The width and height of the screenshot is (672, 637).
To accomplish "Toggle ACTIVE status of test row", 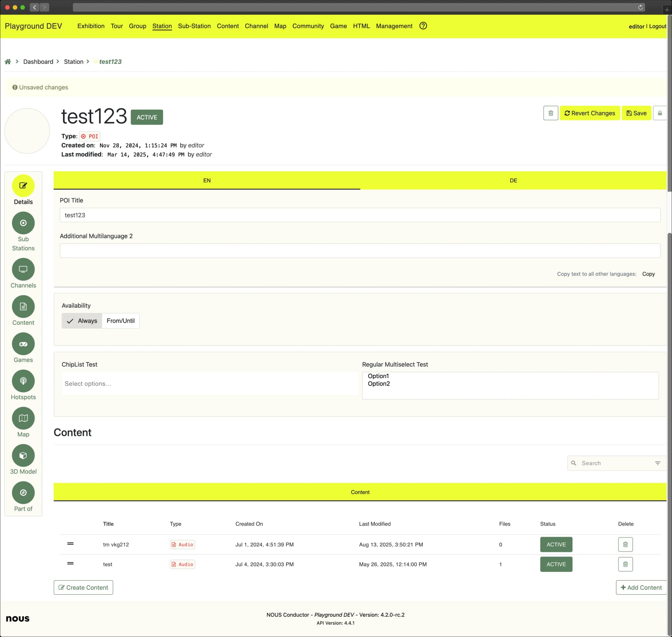I will click(556, 564).
